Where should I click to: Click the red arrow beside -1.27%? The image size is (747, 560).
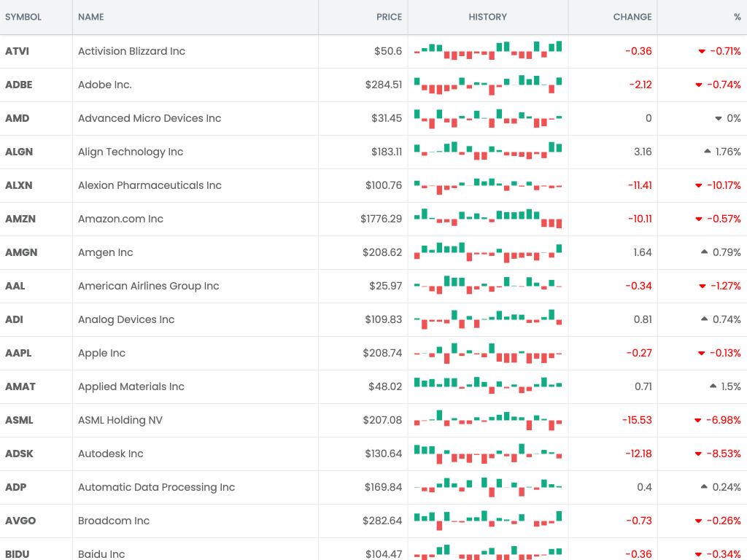703,287
